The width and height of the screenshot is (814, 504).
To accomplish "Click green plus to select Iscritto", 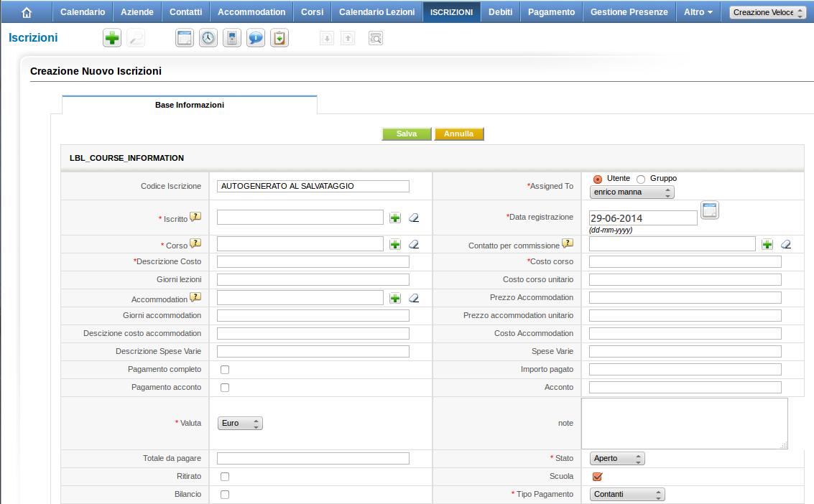I will point(395,218).
